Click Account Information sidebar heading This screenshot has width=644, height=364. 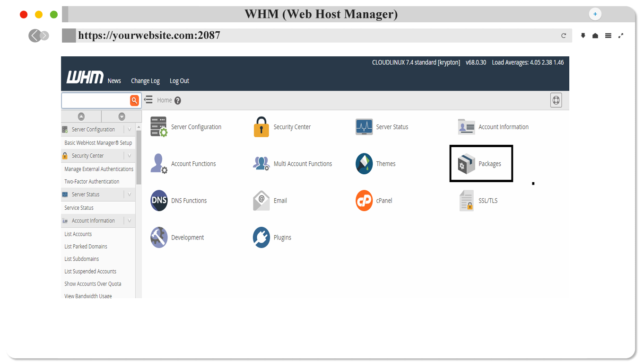point(93,221)
